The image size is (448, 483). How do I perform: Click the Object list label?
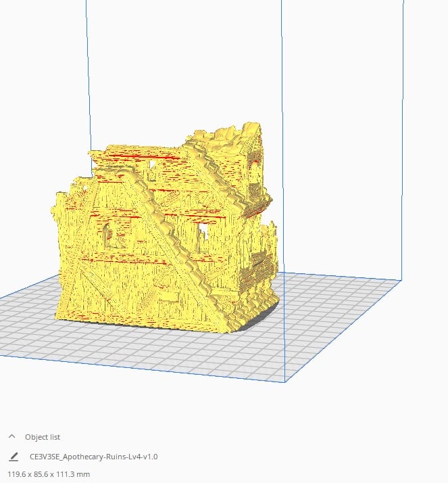(x=43, y=437)
